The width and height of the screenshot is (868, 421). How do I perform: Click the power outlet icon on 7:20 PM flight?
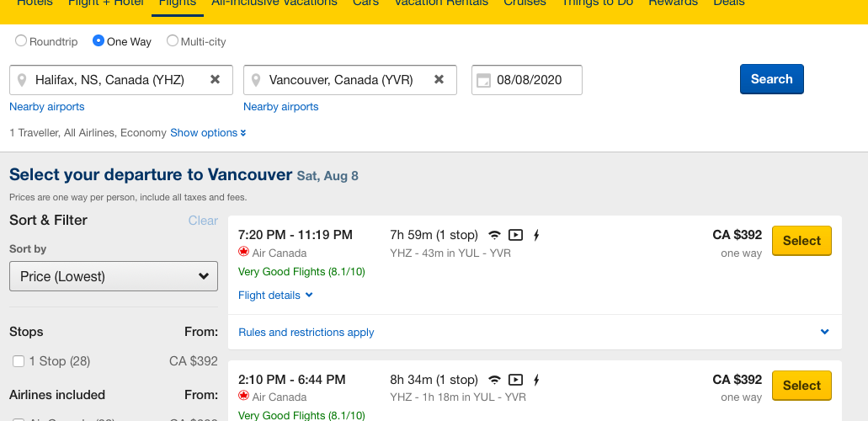[x=535, y=236]
